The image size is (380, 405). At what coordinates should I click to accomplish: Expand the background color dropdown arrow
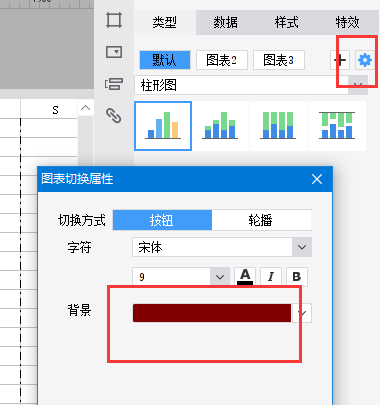tap(303, 313)
